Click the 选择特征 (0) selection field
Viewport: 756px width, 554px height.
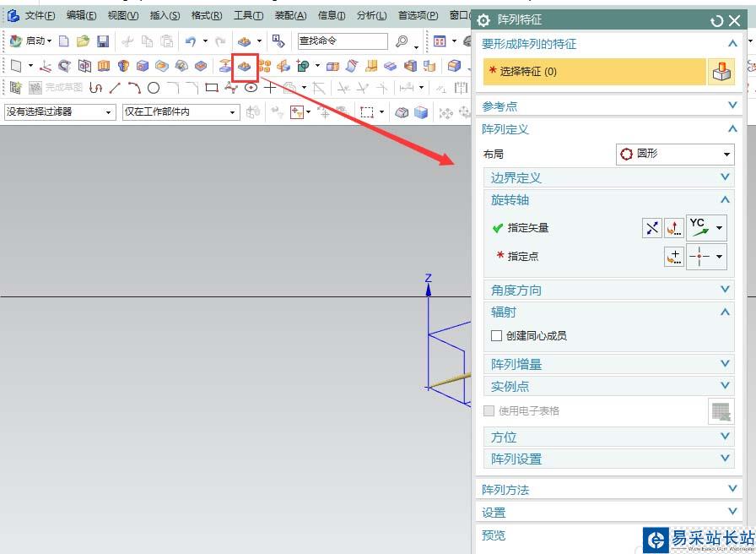(594, 72)
